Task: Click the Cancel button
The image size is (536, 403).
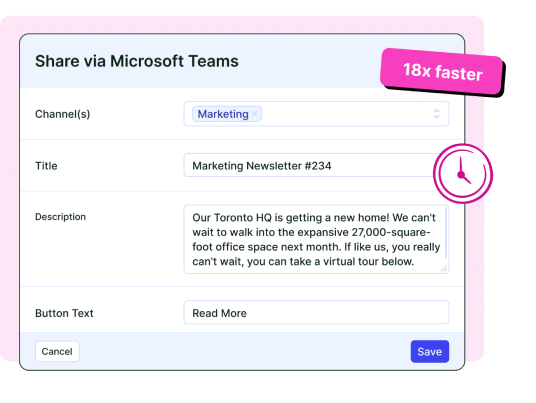Action: tap(57, 351)
